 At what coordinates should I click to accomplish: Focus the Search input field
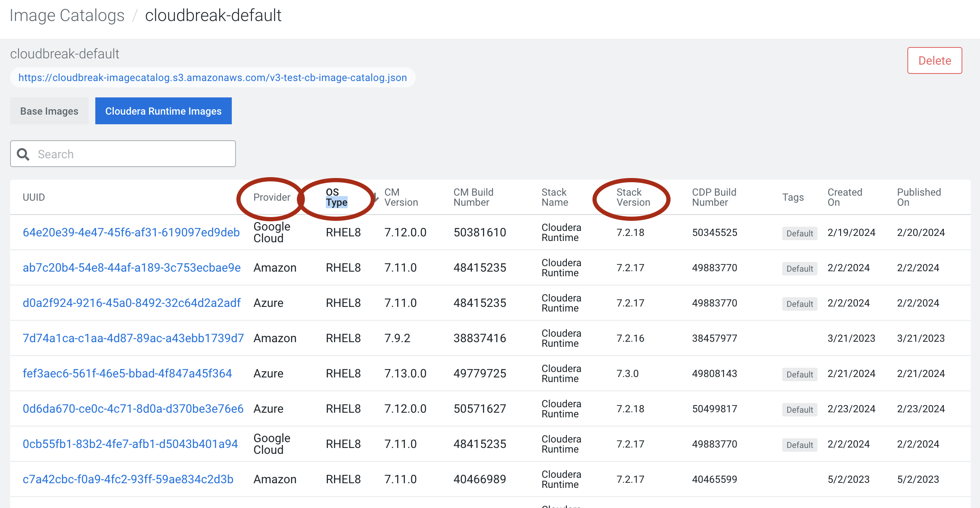pyautogui.click(x=134, y=154)
